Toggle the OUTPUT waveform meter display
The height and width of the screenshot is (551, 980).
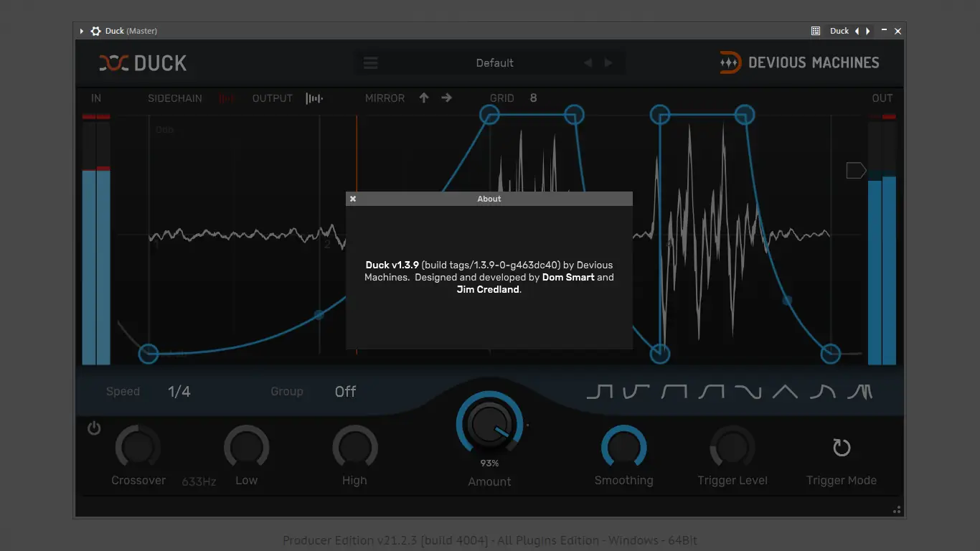tap(314, 98)
